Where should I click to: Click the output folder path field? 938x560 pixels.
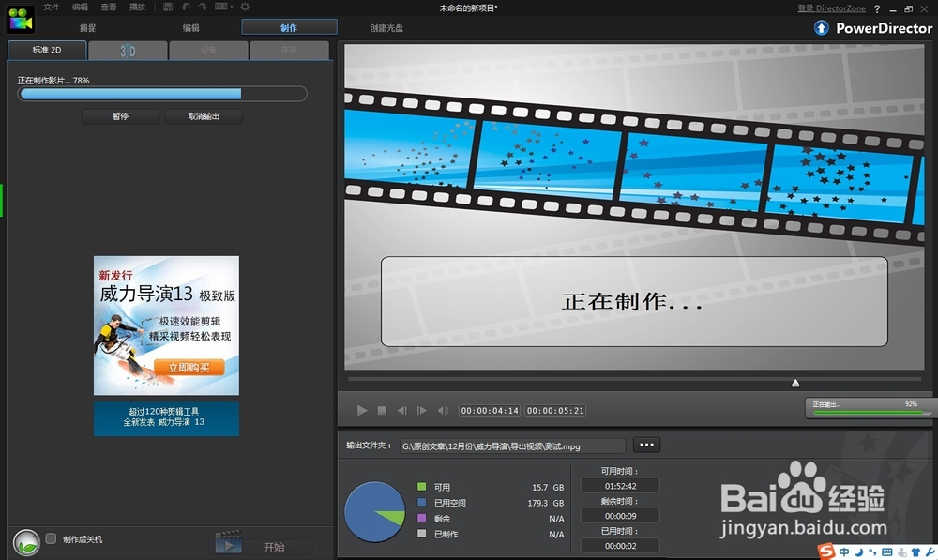point(513,446)
